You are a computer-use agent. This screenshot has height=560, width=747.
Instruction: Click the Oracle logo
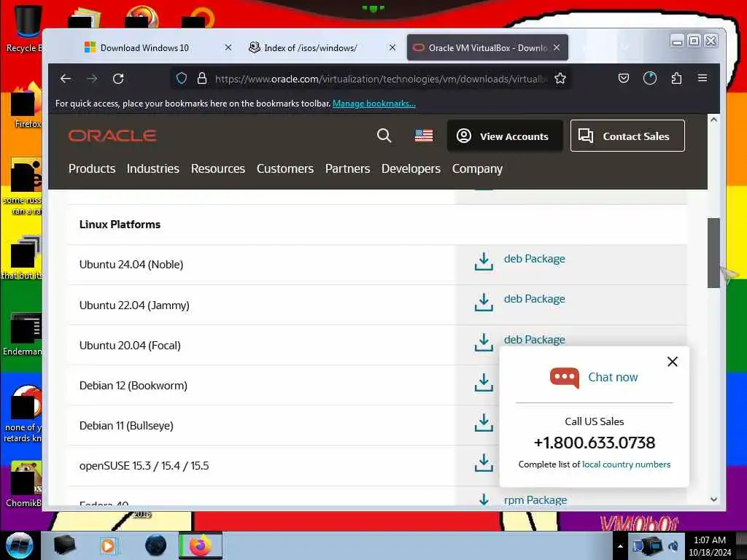112,136
